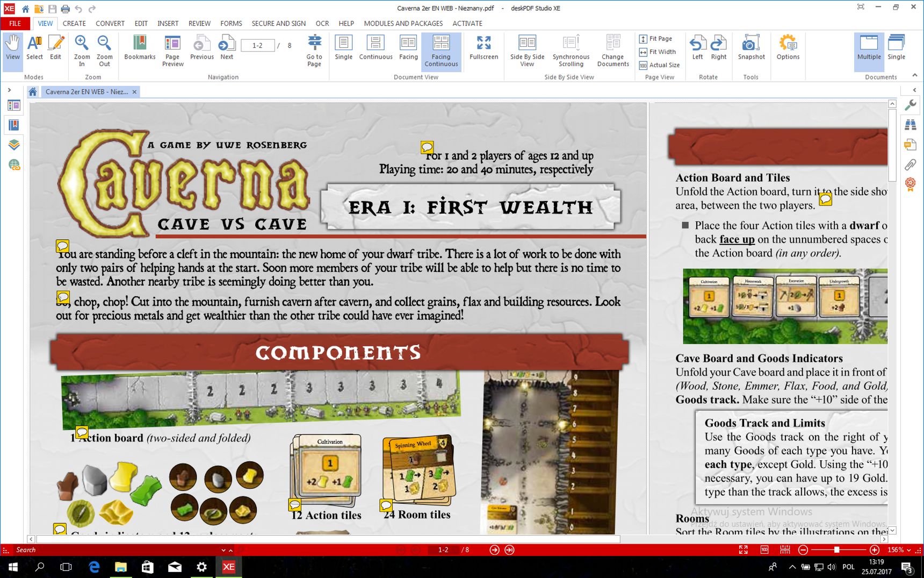924x578 pixels.
Task: Open the links globe panel in sidebar
Action: pyautogui.click(x=14, y=165)
